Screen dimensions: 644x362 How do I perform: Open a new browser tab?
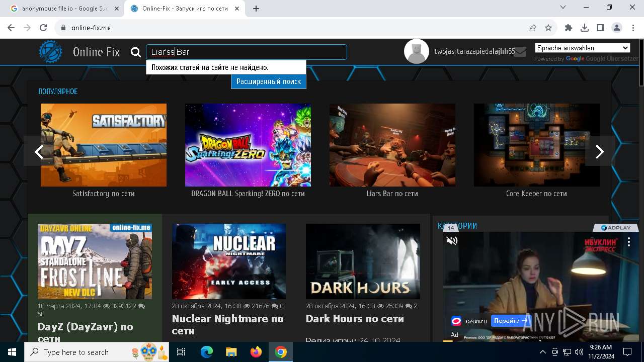(256, 9)
